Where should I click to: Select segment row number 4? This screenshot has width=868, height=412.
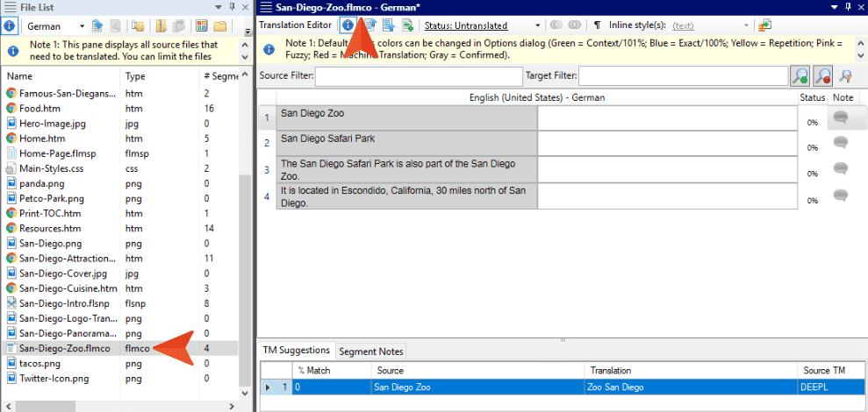click(x=267, y=196)
